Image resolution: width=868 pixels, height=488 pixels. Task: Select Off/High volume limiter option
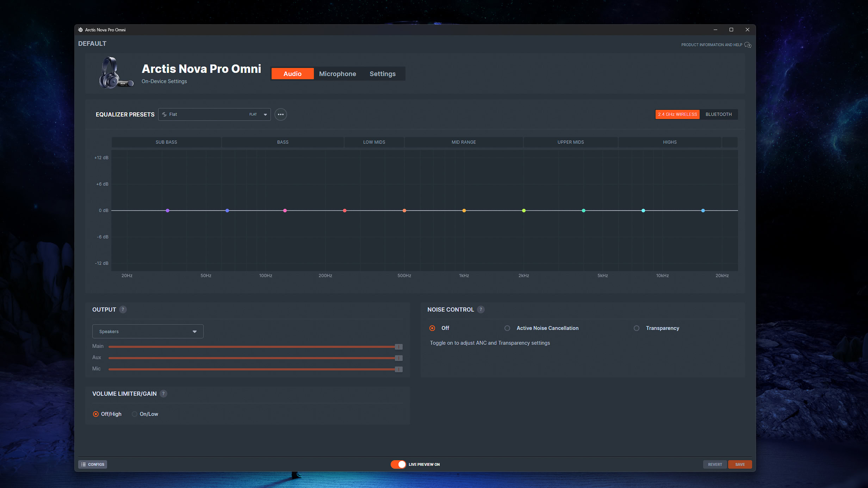tap(96, 414)
